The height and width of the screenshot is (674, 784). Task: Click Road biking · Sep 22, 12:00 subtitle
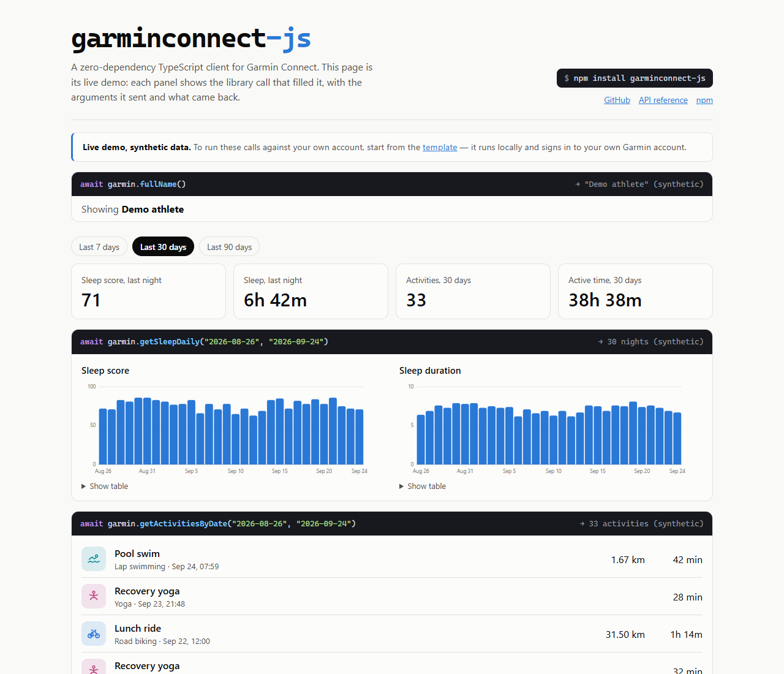click(162, 641)
